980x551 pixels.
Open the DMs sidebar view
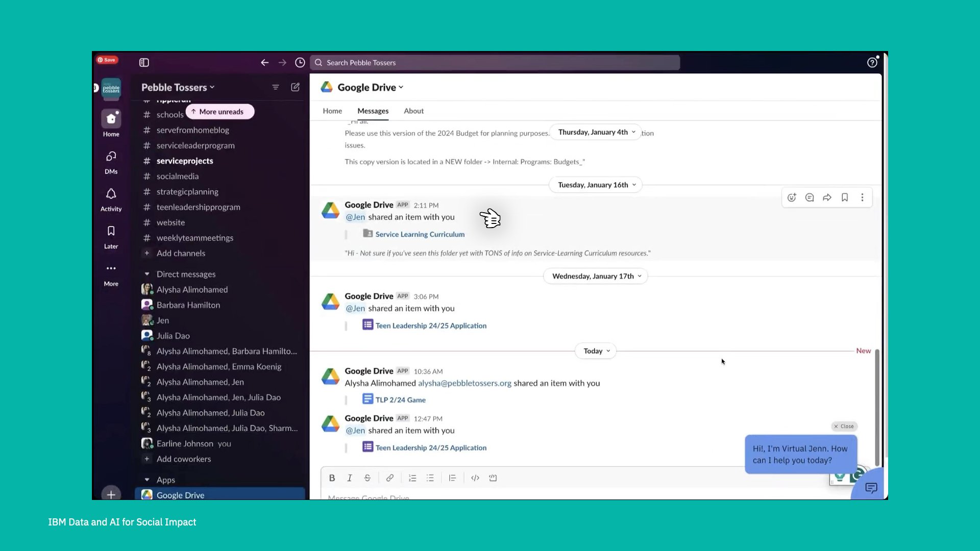point(111,162)
